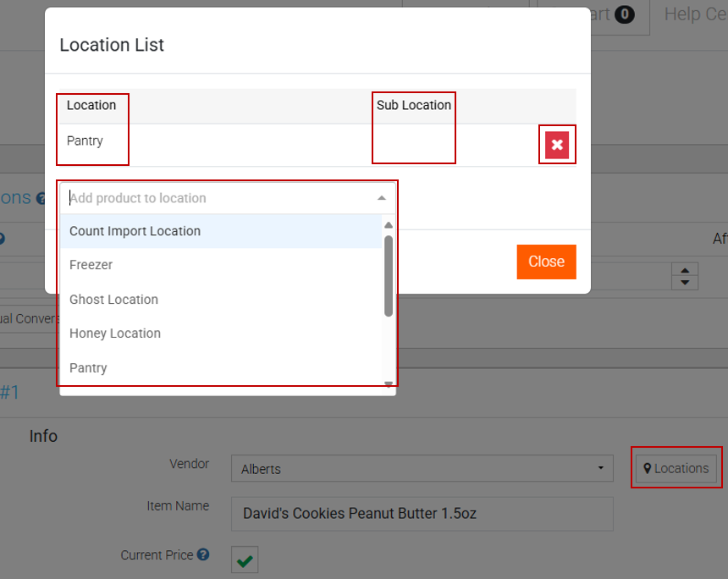Open the cart with the 0 badge
Viewport: 728px width, 579px height.
609,14
